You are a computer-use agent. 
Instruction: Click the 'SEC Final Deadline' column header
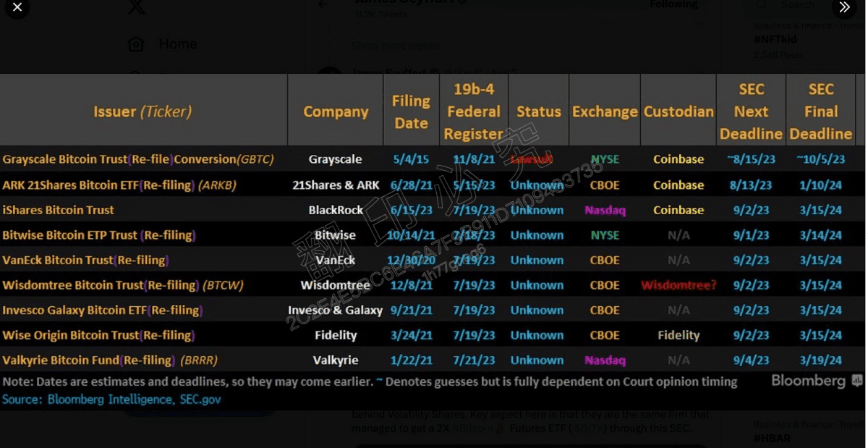coord(821,111)
